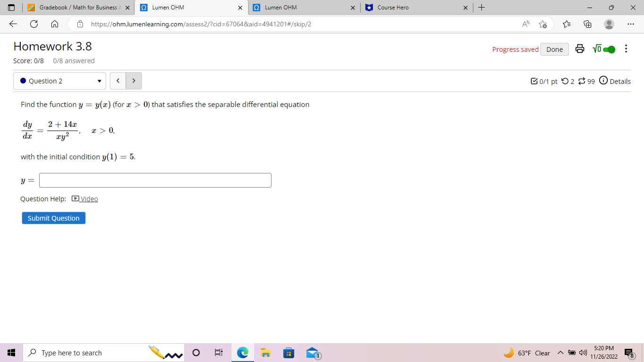Click the print icon in the header

[579, 49]
